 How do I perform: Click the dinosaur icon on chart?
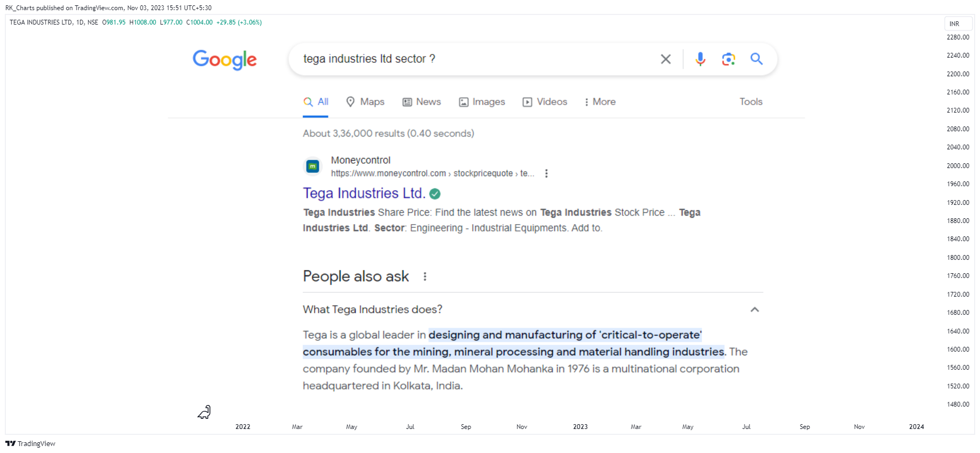click(204, 412)
